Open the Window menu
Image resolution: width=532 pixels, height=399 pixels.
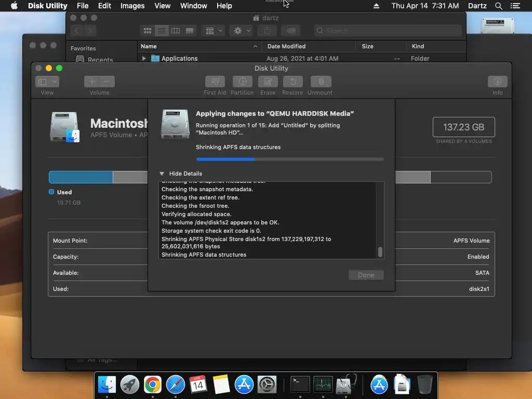(x=193, y=6)
